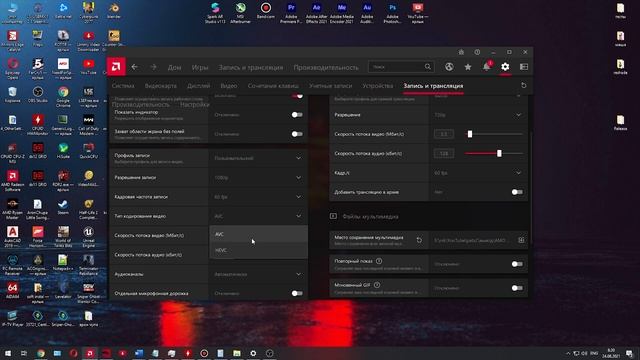The height and width of the screenshot is (360, 640).
Task: Browse for the media save folder
Action: click(x=521, y=240)
